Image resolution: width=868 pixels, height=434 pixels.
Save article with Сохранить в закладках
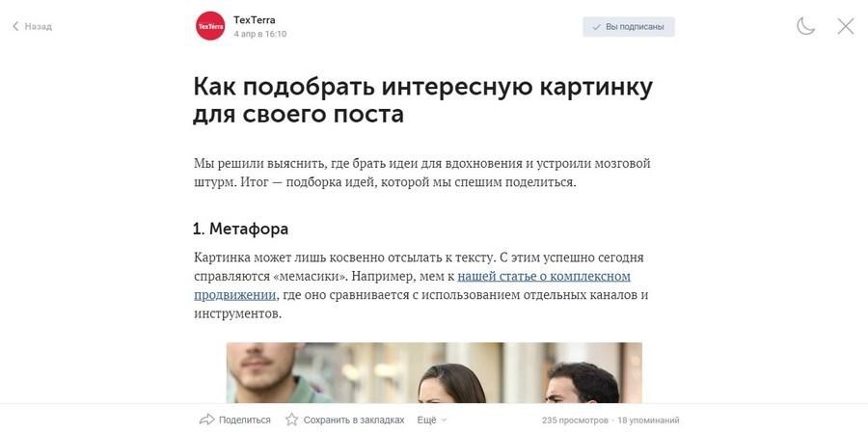354,420
